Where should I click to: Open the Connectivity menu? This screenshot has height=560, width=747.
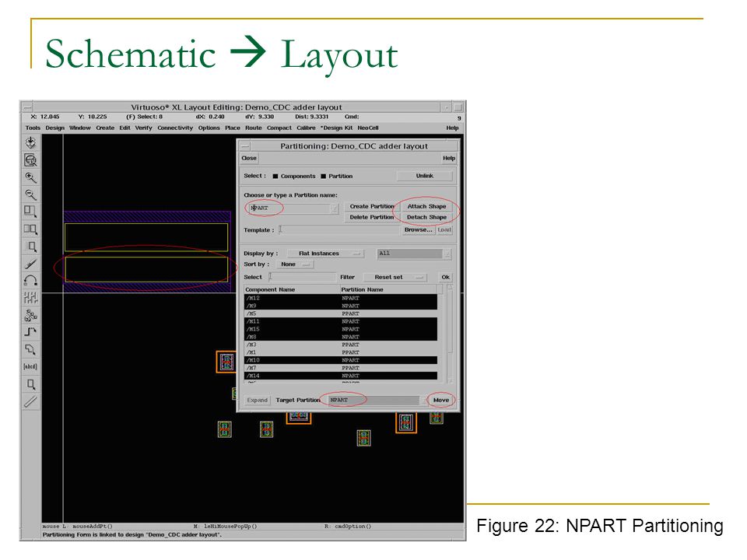coord(175,128)
